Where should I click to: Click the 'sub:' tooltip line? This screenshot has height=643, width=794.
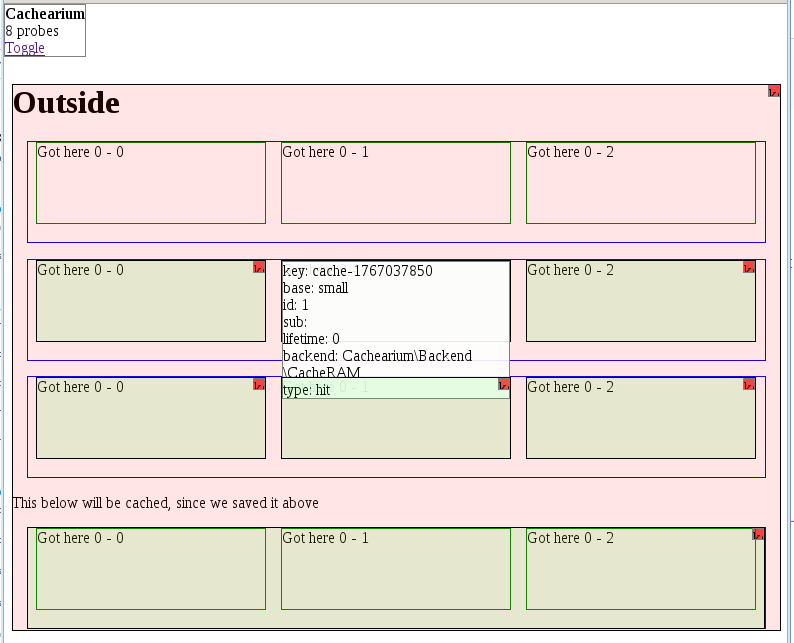click(295, 322)
